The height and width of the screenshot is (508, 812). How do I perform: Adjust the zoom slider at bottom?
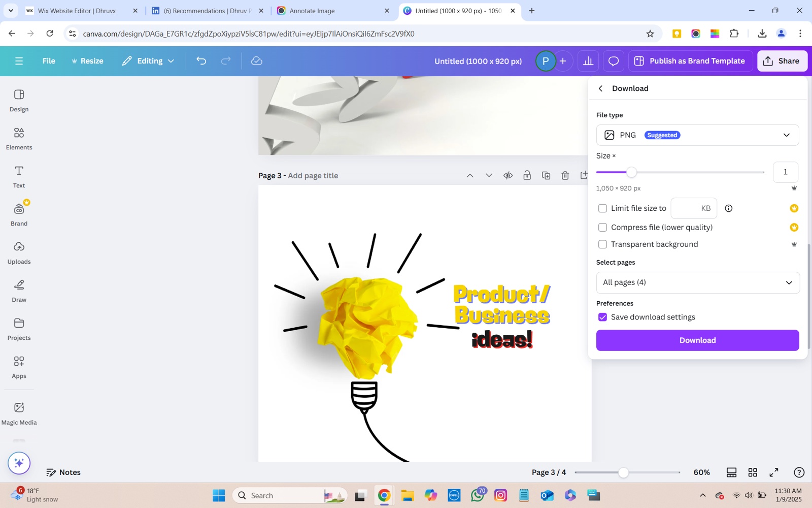623,472
